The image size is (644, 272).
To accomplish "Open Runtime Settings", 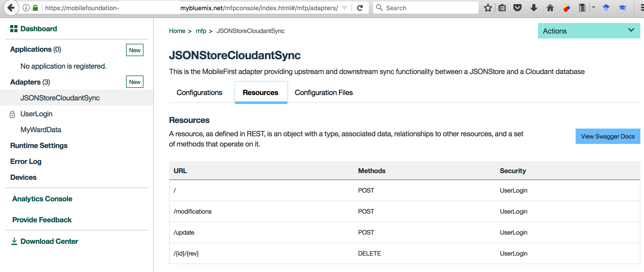I will click(x=39, y=145).
